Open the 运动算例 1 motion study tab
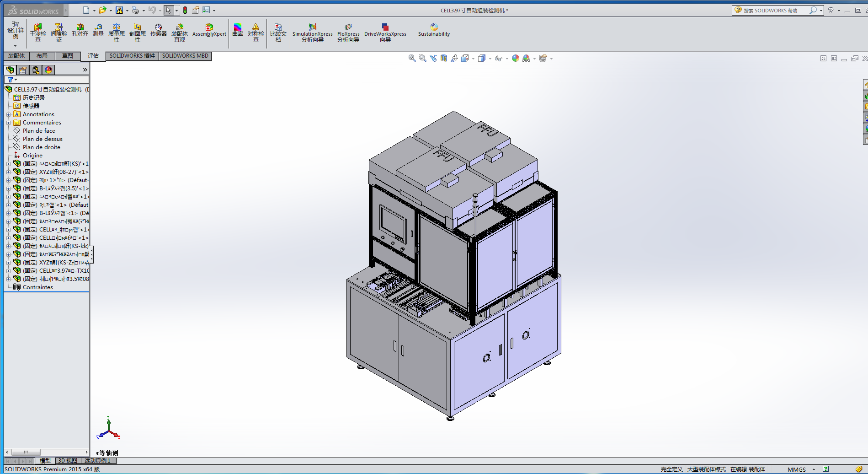The image size is (868, 474). tap(99, 461)
